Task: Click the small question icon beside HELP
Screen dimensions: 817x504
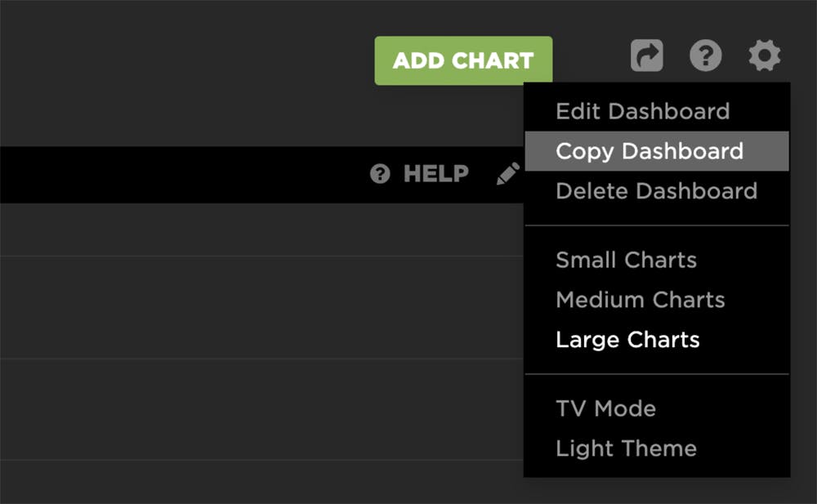Action: point(380,173)
